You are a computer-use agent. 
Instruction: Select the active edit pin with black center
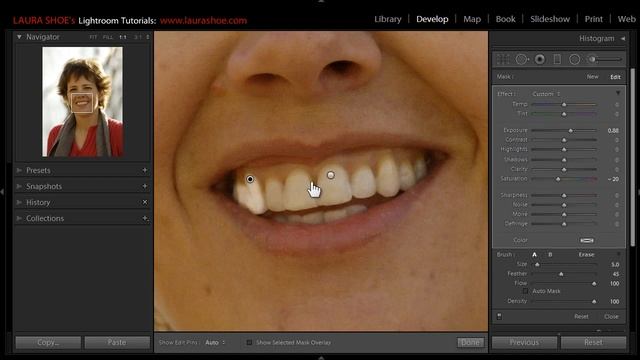250,179
